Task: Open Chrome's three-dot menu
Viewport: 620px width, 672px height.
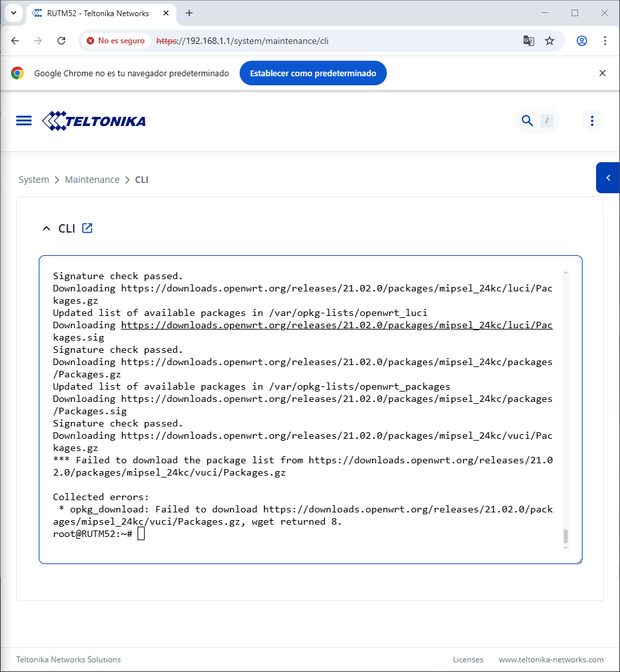Action: point(605,41)
